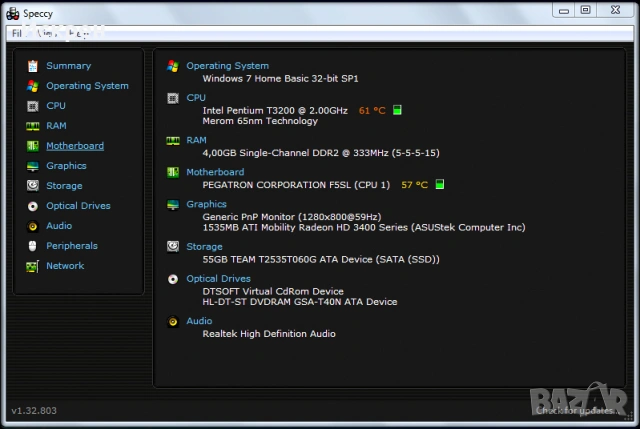
Task: Click version number v1.32.803
Action: tap(34, 411)
